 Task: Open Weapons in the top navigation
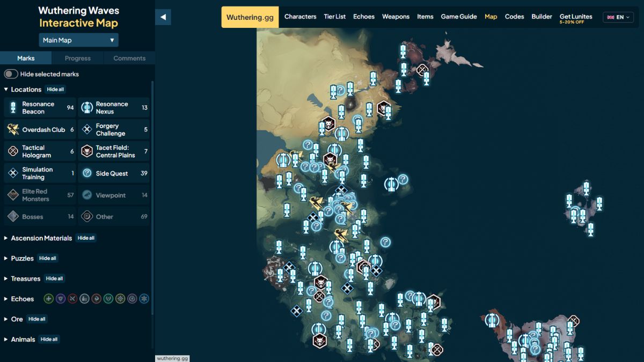tap(396, 17)
